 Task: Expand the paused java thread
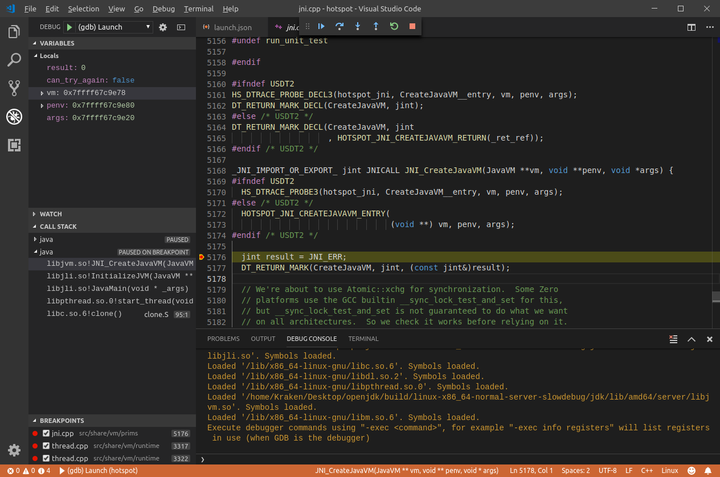pyautogui.click(x=35, y=239)
